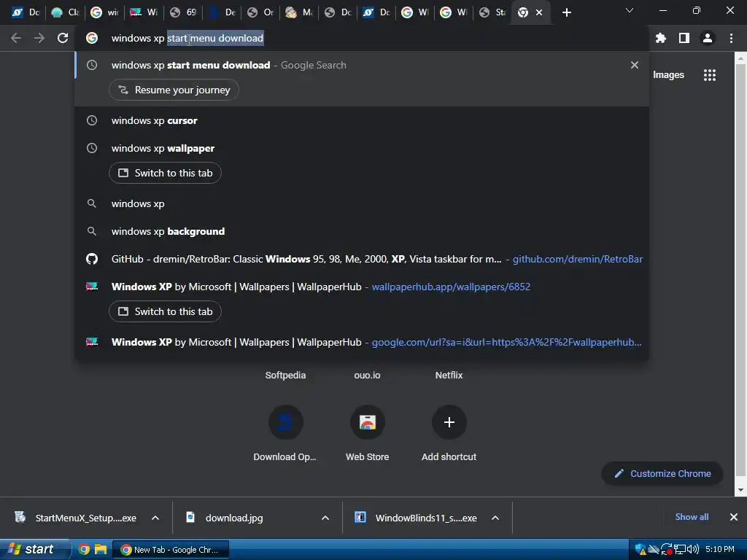Open the wallpaperhub.app/wallpapers/6852 suggestion

pyautogui.click(x=362, y=287)
